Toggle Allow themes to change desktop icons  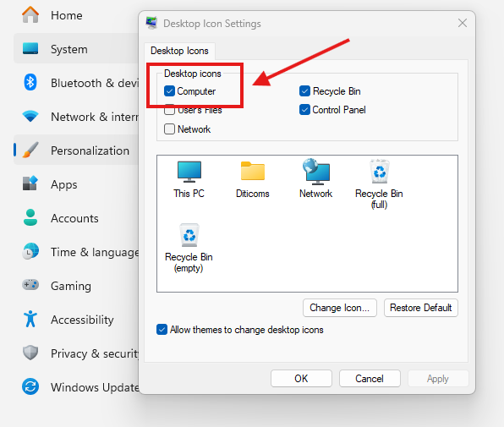162,330
